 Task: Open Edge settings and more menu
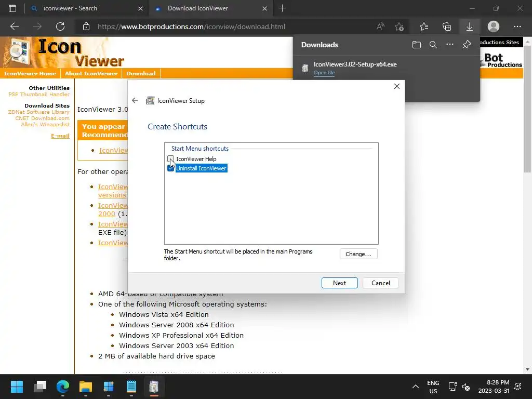tap(517, 26)
